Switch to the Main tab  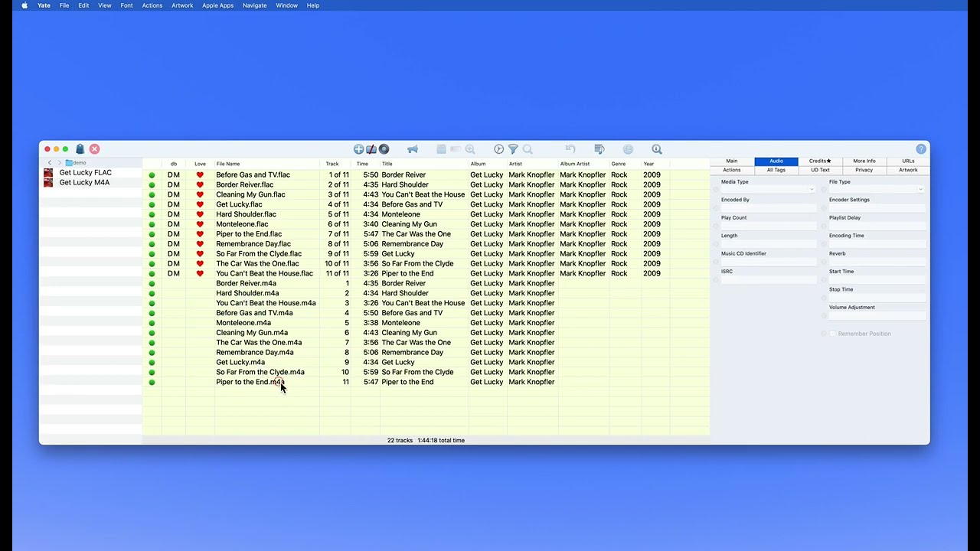tap(732, 161)
